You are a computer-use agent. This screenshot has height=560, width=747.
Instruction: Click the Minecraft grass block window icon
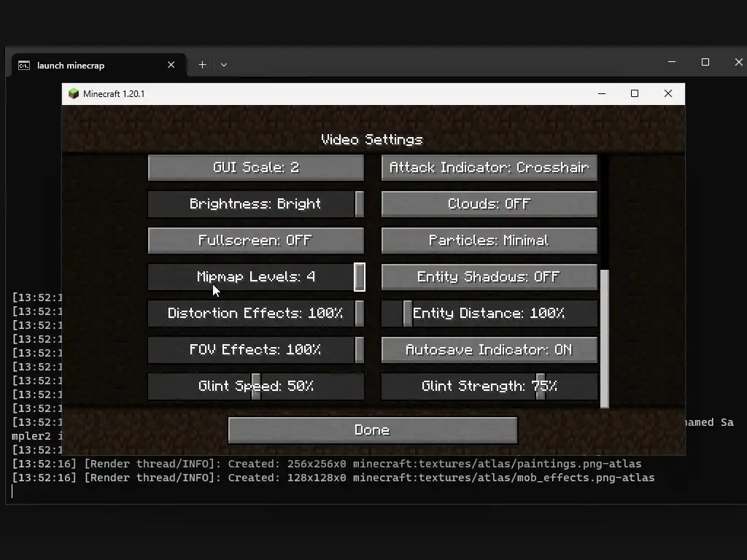[74, 93]
